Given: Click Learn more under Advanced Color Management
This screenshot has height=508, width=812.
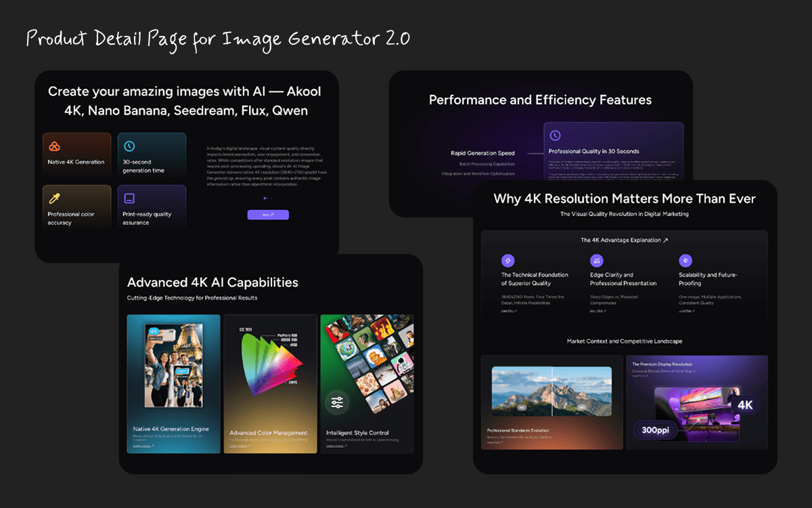Looking at the screenshot, I should click(240, 446).
